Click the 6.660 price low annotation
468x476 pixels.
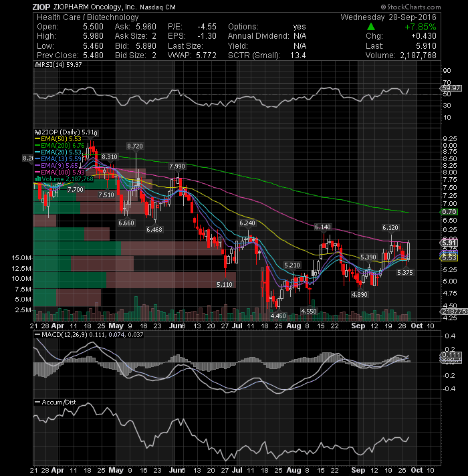coord(126,223)
